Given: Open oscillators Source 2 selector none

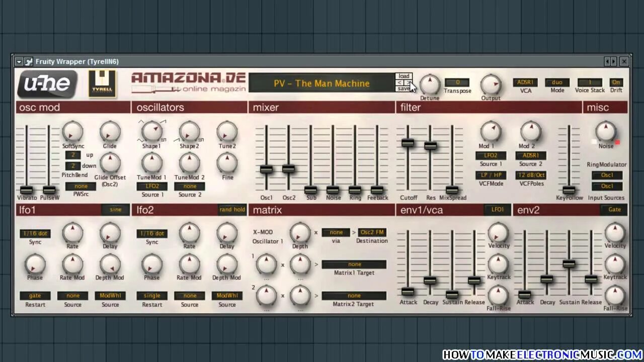Looking at the screenshot, I should [x=190, y=187].
